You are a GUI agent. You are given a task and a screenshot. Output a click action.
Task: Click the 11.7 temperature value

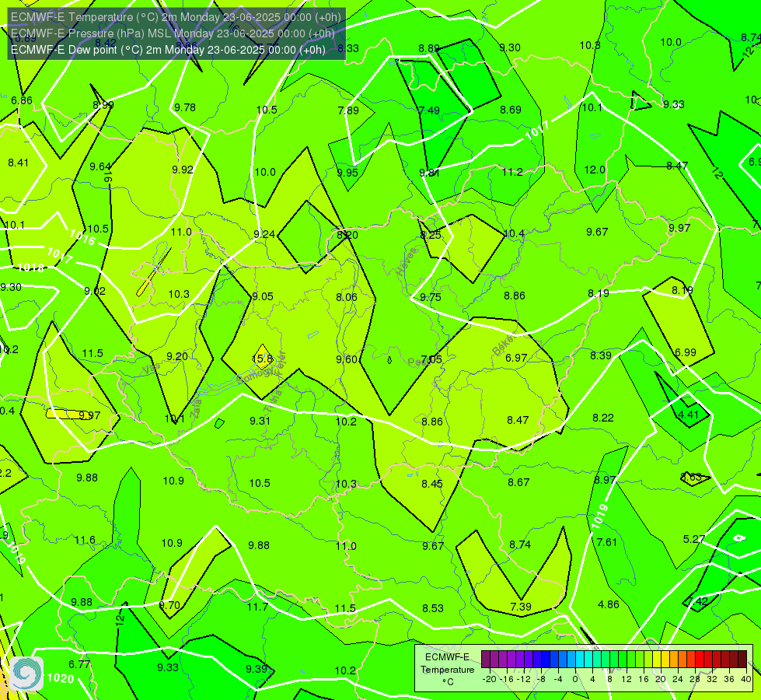(257, 607)
